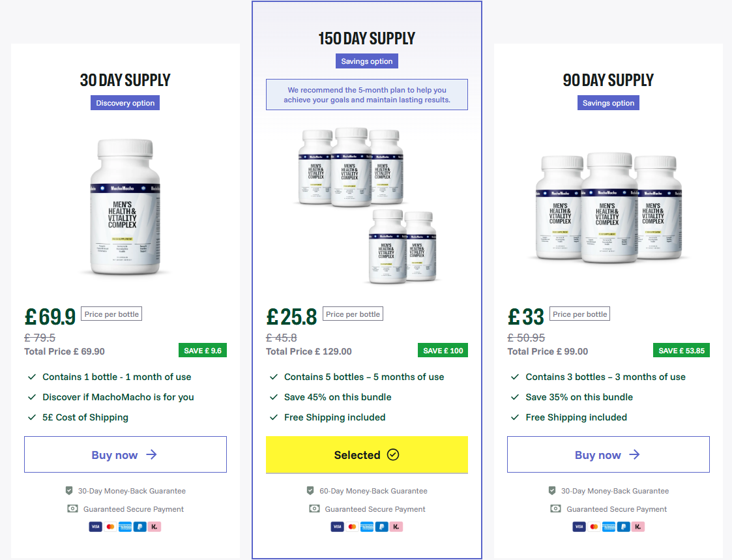Click the Discovery option badge
Image resolution: width=732 pixels, height=560 pixels.
(125, 102)
